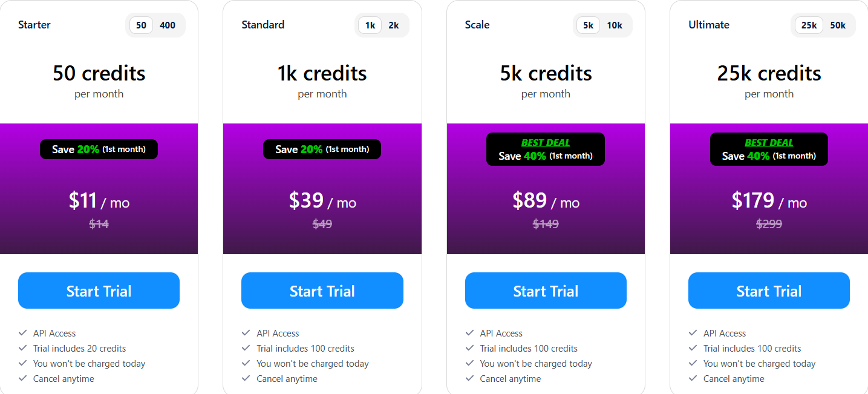
Task: Start Trial for the Standard plan
Action: click(x=322, y=291)
